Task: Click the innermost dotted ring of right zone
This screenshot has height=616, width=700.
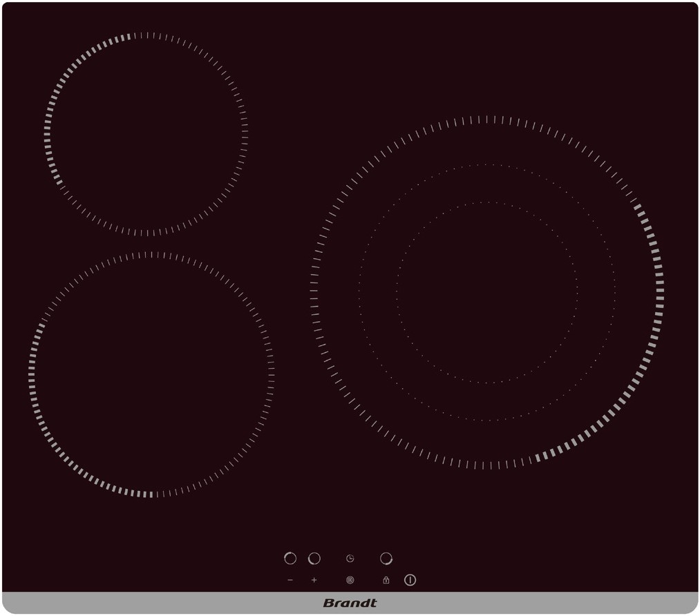Action: pos(397,292)
